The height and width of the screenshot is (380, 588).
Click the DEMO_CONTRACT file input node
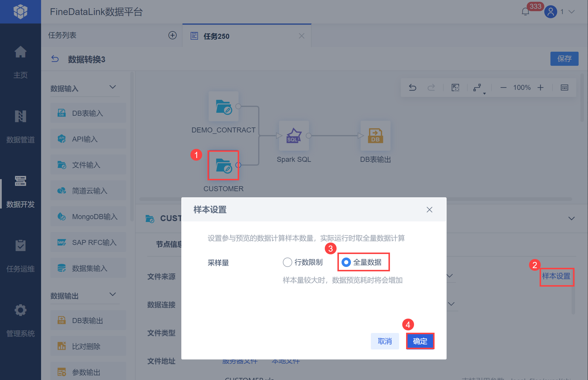pyautogui.click(x=224, y=107)
